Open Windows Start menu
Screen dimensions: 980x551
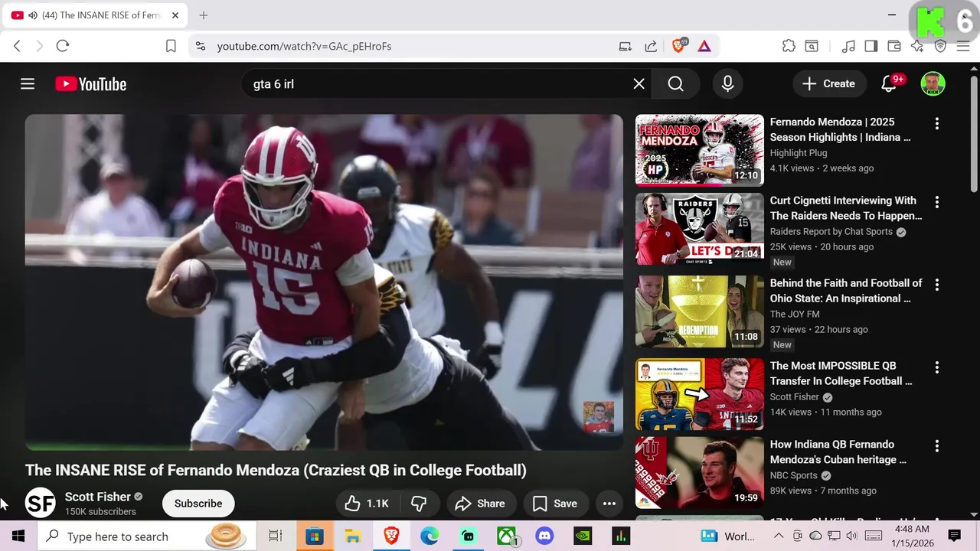[18, 536]
